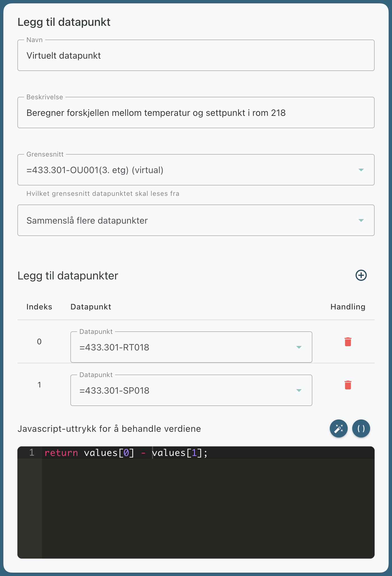Expand the Sammenslå flere datapunkter dropdown
Screen dimensions: 392x576
tap(196, 221)
